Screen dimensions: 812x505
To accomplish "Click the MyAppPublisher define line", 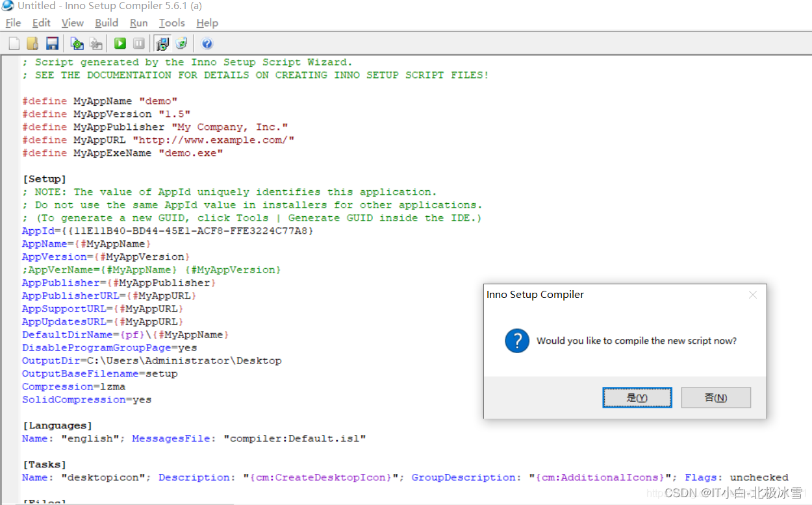I will (x=155, y=127).
